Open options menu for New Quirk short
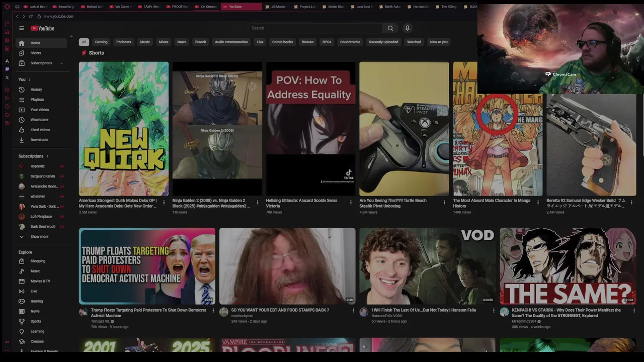644x362 pixels. [164, 203]
